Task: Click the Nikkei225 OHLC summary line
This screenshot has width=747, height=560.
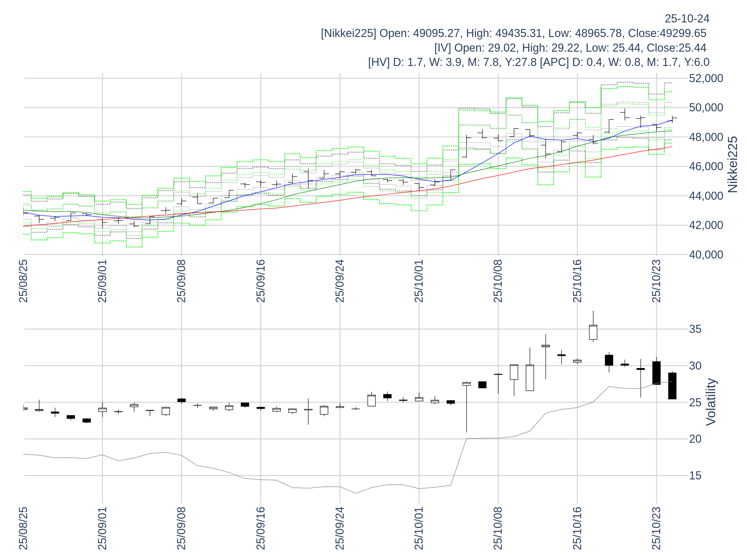Action: pos(513,33)
